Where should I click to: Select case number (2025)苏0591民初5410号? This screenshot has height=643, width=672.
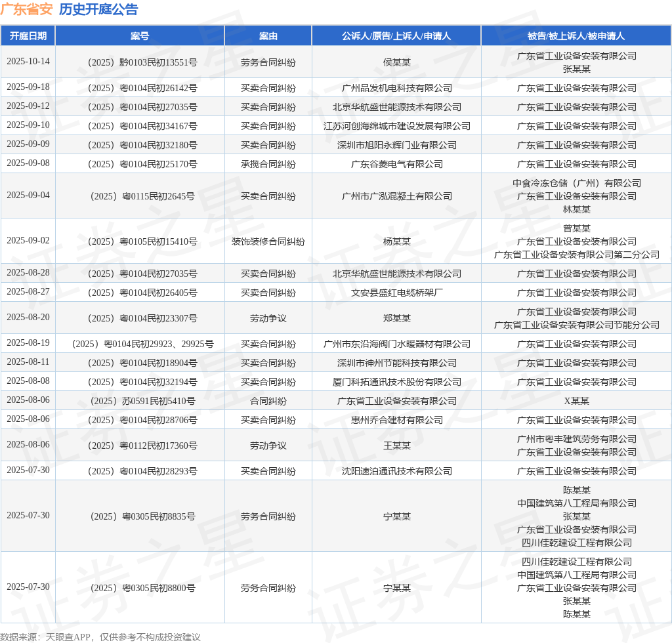point(142,401)
